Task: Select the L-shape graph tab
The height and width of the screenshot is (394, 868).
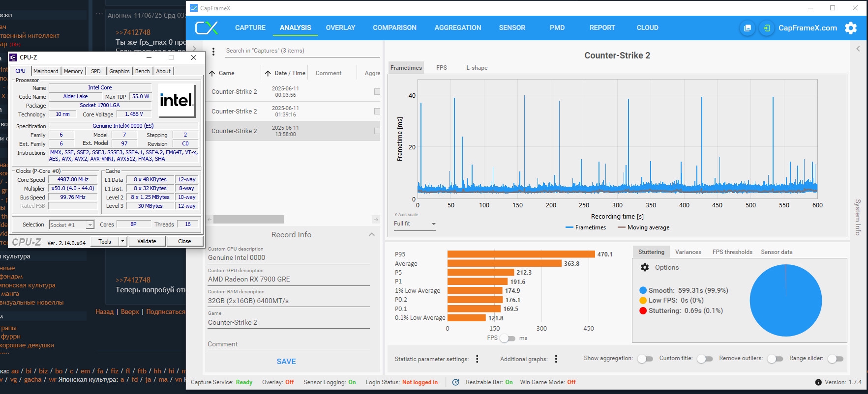Action: 477,68
